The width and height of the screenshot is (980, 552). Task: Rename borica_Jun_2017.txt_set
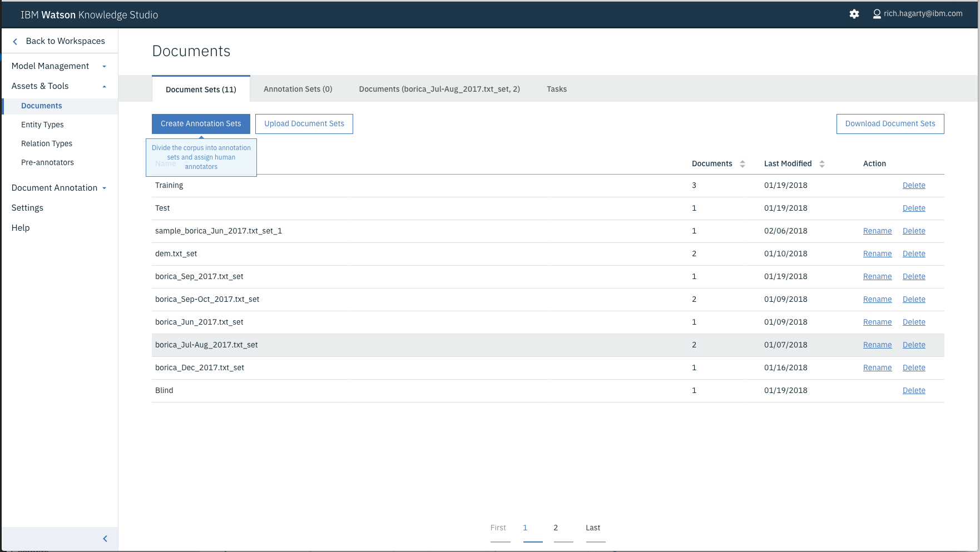[877, 322]
